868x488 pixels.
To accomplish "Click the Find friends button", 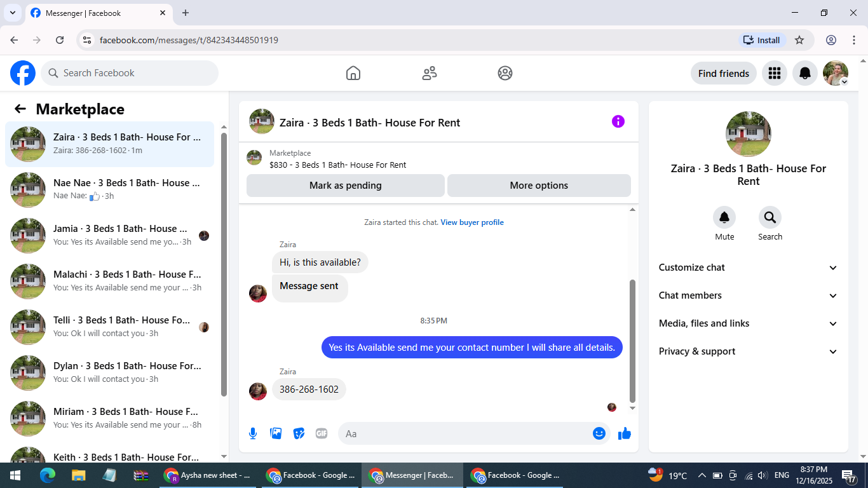I will [x=724, y=73].
